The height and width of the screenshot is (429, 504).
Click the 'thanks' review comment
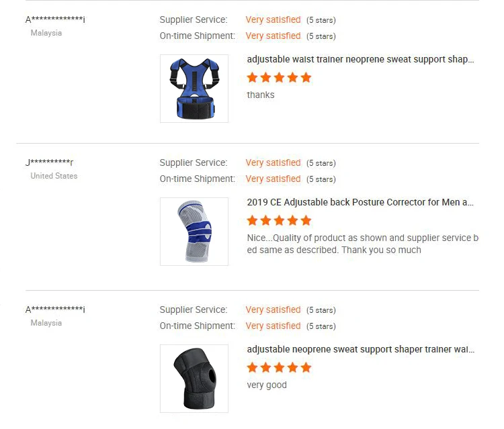261,95
